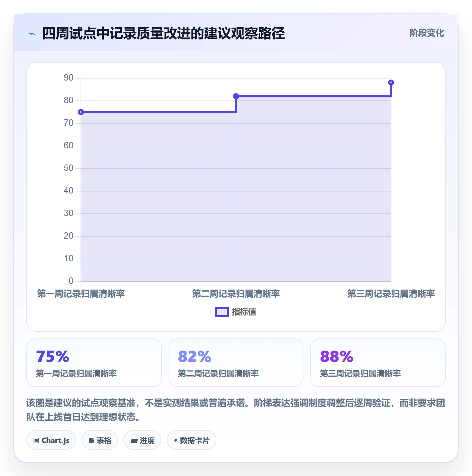Click x-axis label 第二周记录归属清晰率
Screen dimensions: 472x476
236,294
